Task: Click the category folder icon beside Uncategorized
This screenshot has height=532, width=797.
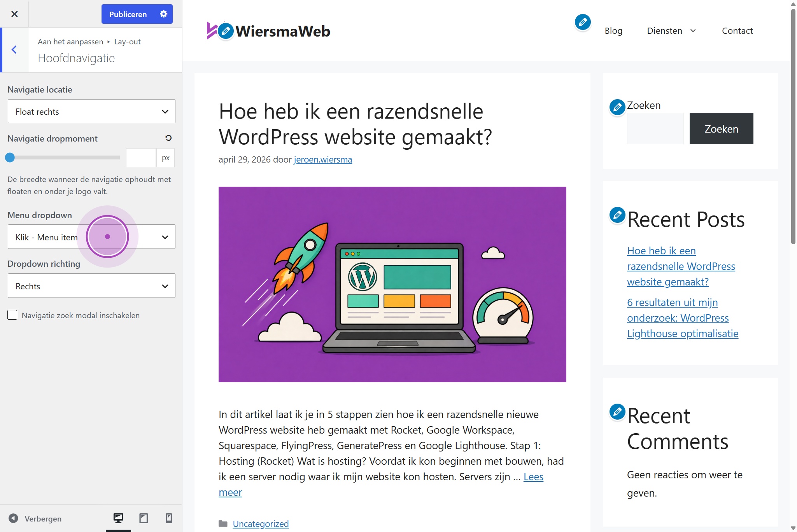Action: 223,524
